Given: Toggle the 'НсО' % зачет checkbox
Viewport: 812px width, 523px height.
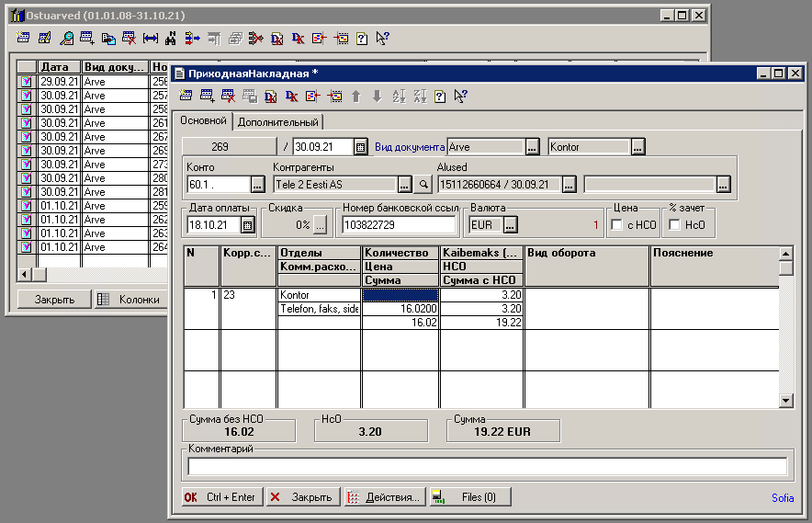Looking at the screenshot, I should (675, 225).
